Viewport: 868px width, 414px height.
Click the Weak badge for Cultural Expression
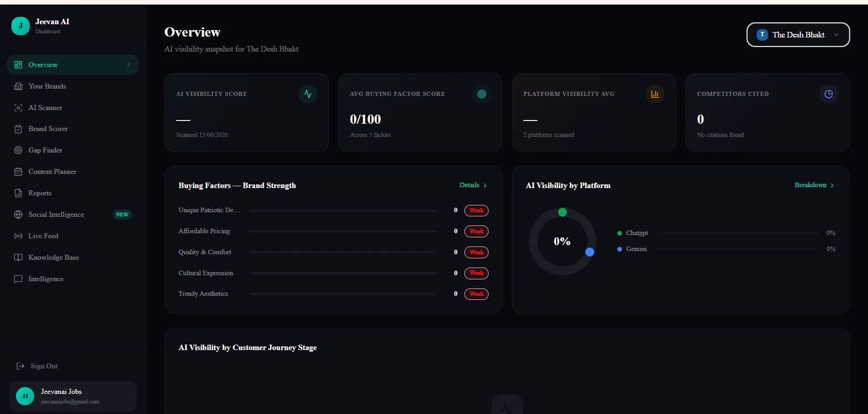pyautogui.click(x=476, y=273)
